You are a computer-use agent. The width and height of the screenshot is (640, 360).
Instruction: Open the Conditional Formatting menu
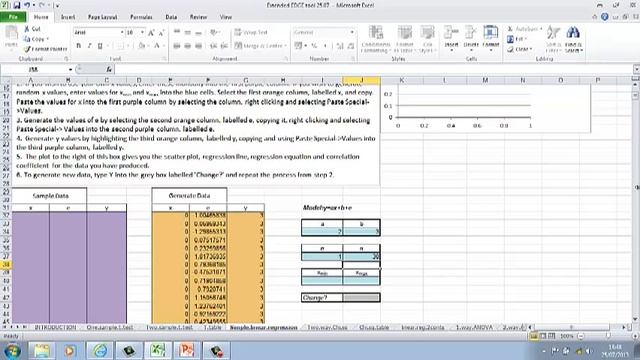(376, 39)
